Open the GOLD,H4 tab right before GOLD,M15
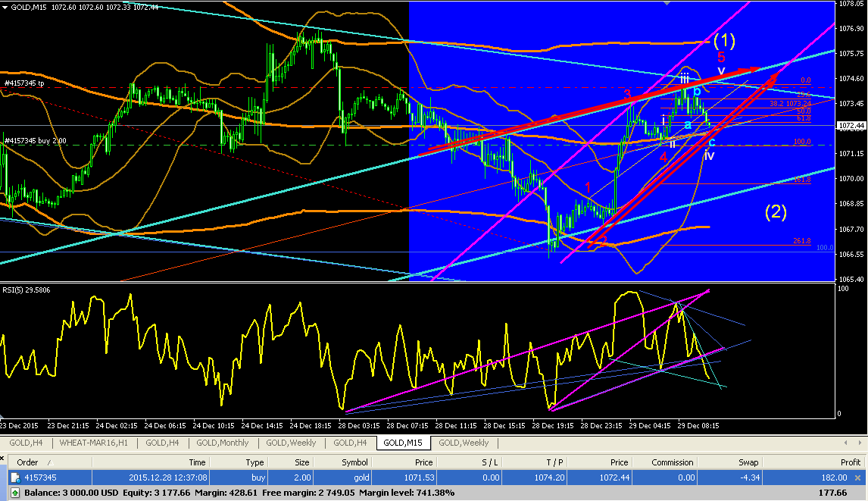868x501 pixels. click(x=350, y=443)
